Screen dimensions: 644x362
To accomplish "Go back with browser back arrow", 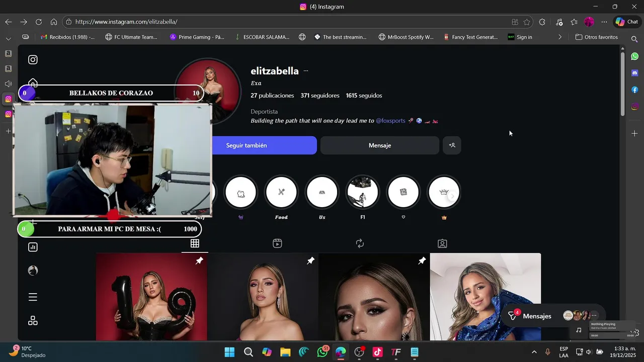I will tap(8, 22).
